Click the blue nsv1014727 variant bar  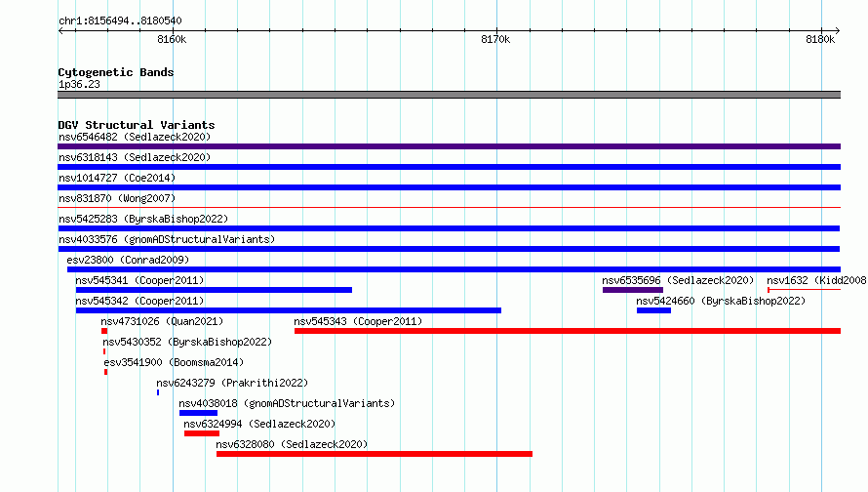click(449, 187)
